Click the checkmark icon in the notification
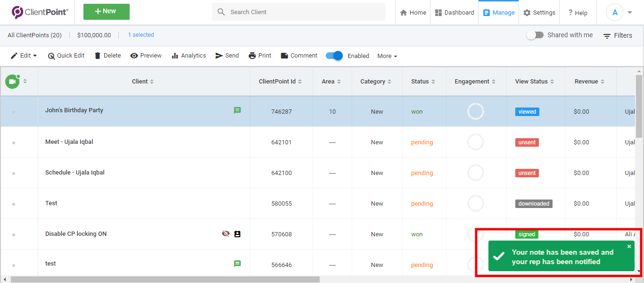The height and width of the screenshot is (283, 644). [x=499, y=256]
